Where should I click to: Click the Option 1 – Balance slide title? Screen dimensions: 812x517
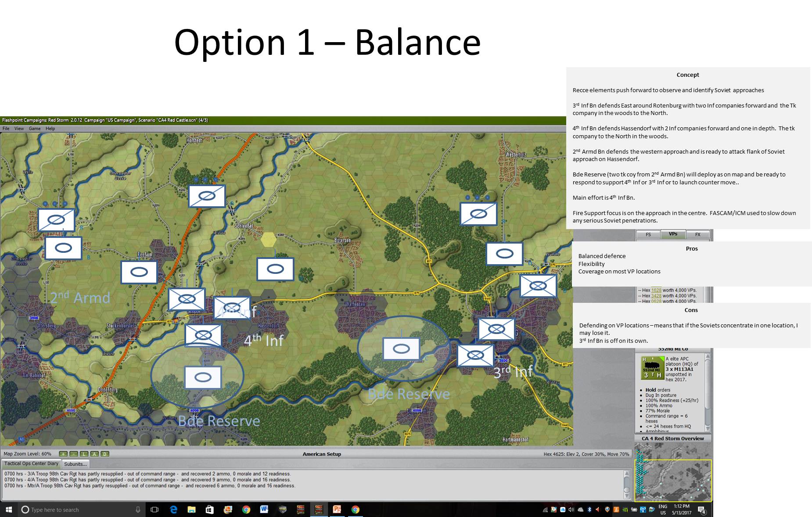327,43
